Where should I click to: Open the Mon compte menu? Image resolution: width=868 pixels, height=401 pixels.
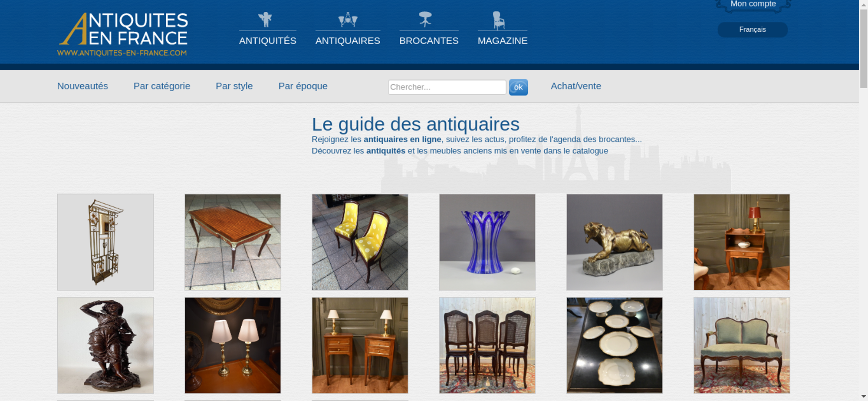[x=753, y=5]
